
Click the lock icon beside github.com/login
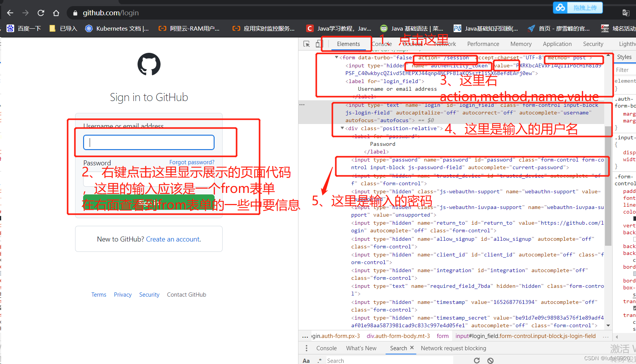click(x=75, y=13)
